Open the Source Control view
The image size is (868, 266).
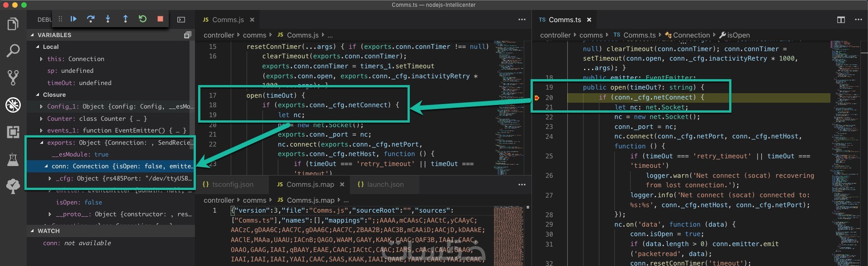click(x=13, y=78)
